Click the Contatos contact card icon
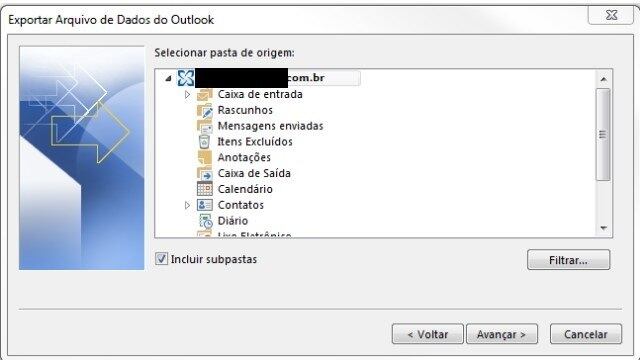 click(204, 205)
